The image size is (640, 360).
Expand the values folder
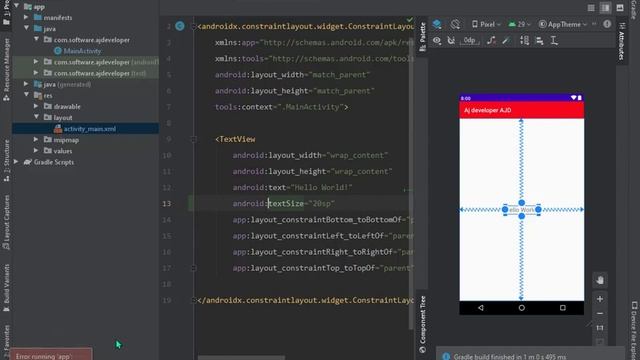click(x=36, y=151)
